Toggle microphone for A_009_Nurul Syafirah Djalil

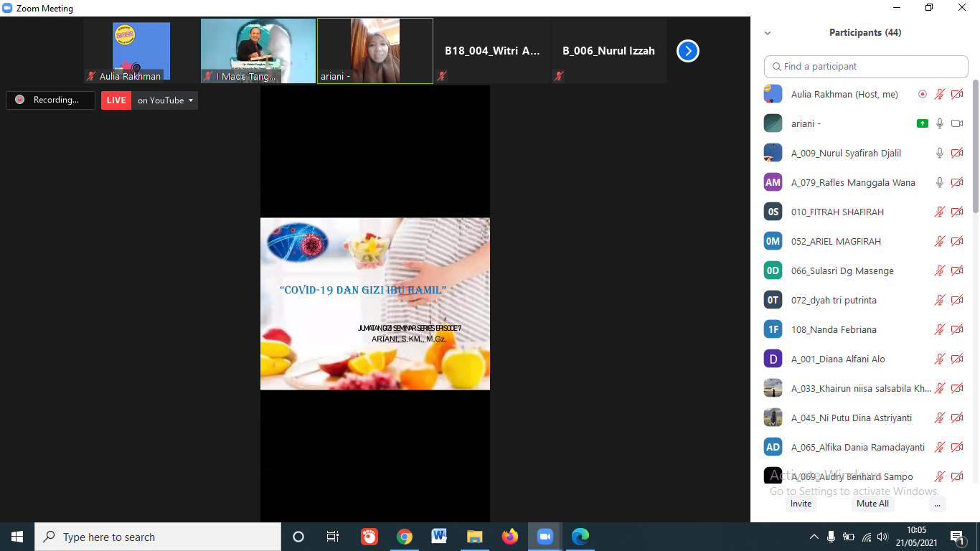pyautogui.click(x=939, y=153)
